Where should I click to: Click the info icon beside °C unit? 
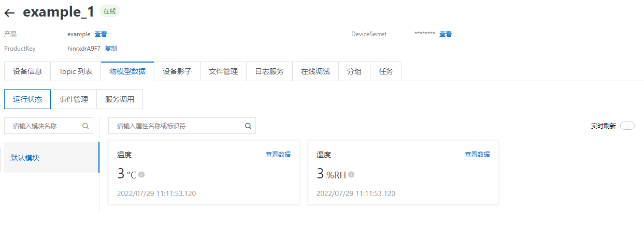pyautogui.click(x=141, y=175)
